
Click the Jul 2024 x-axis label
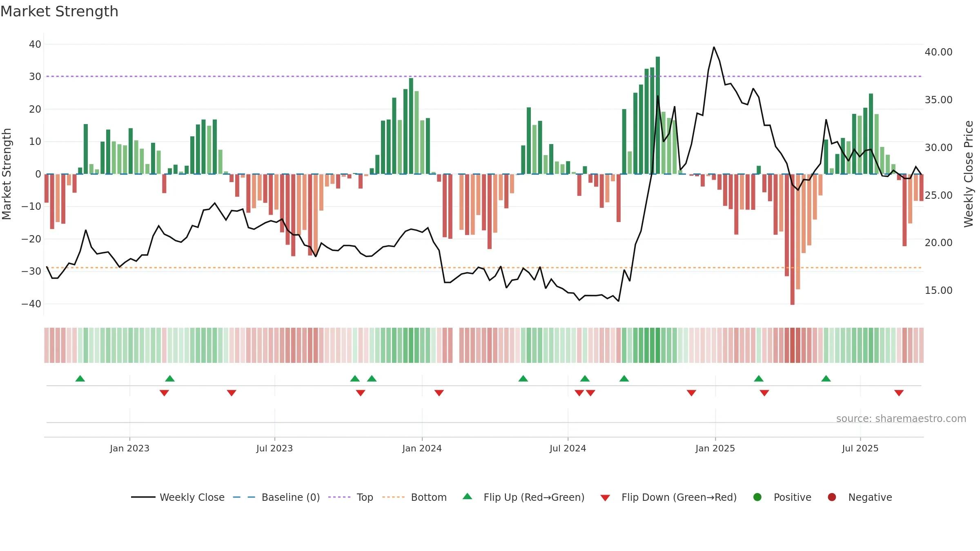click(568, 448)
